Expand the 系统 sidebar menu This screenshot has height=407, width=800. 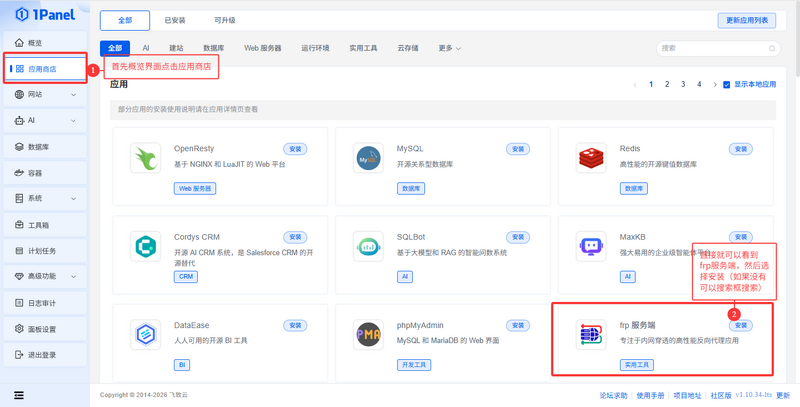[44, 198]
